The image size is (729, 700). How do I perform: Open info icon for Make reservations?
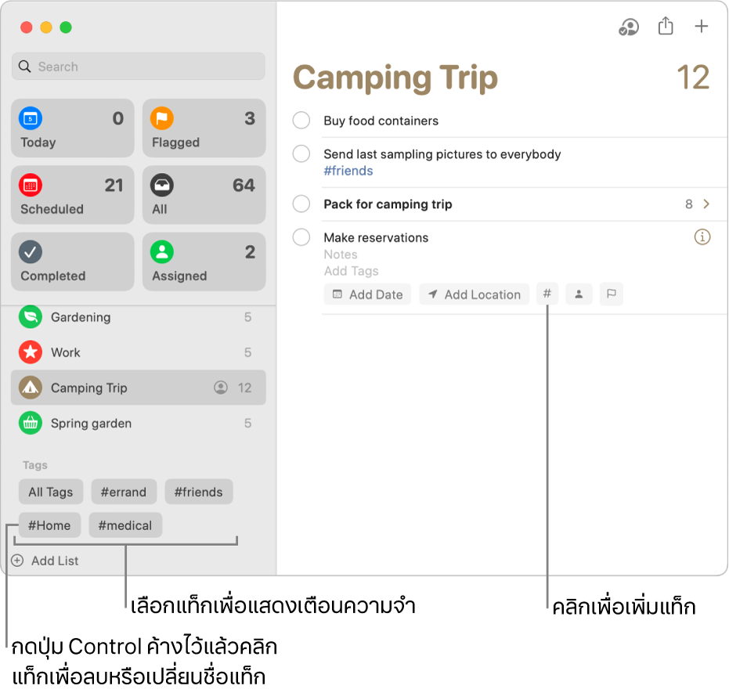[702, 237]
